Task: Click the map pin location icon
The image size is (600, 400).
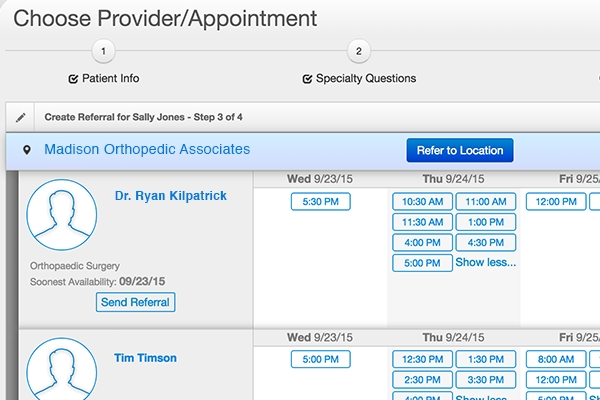Action: tap(27, 150)
